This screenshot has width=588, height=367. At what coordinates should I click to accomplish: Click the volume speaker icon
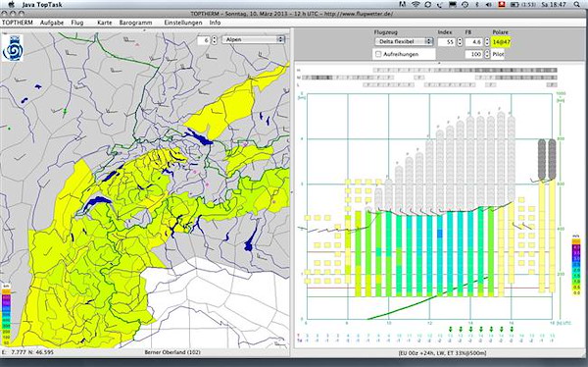tap(488, 5)
